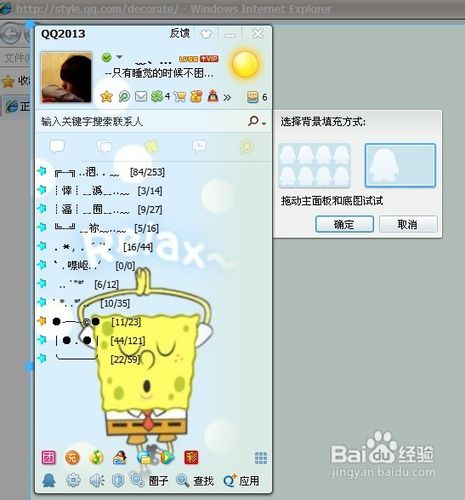
Task: Switch to the contacts chat-bubble tab
Action: pos(57,147)
